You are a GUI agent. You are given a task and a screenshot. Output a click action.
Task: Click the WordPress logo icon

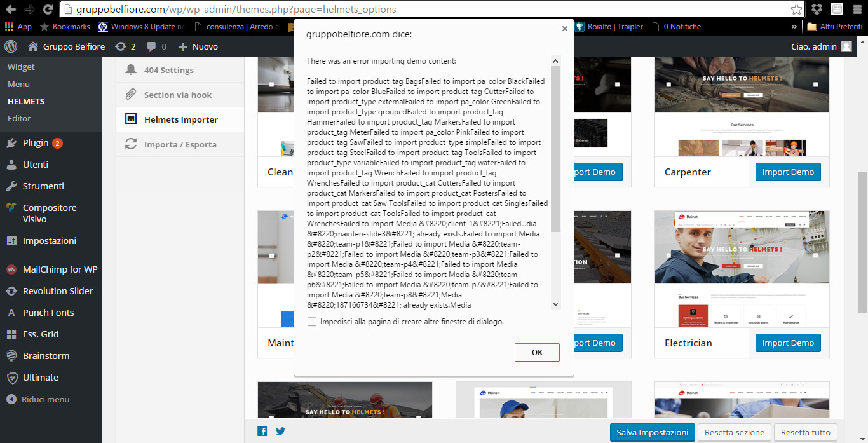(11, 46)
